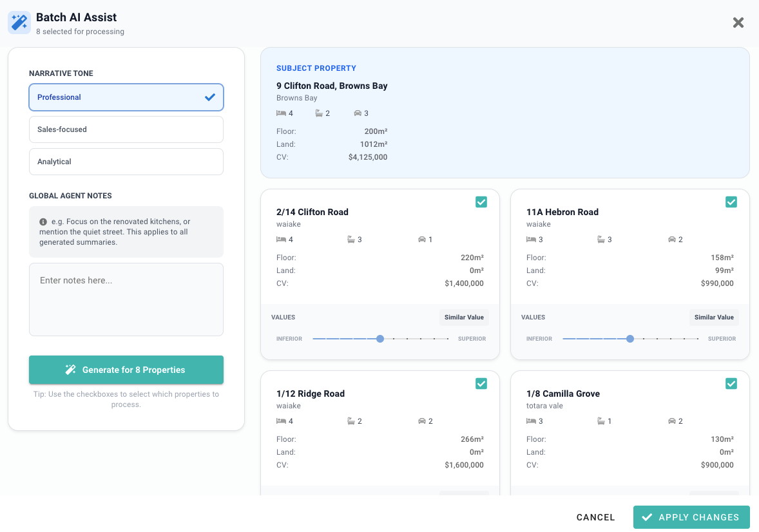Click Generate for 8 Properties button
Screen dimensions: 759x532
click(x=126, y=370)
